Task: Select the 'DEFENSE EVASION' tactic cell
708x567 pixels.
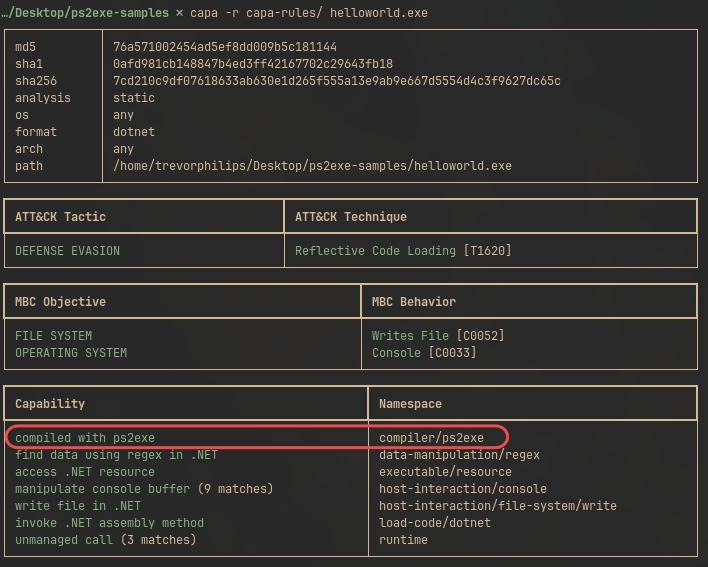Action: coord(68,251)
